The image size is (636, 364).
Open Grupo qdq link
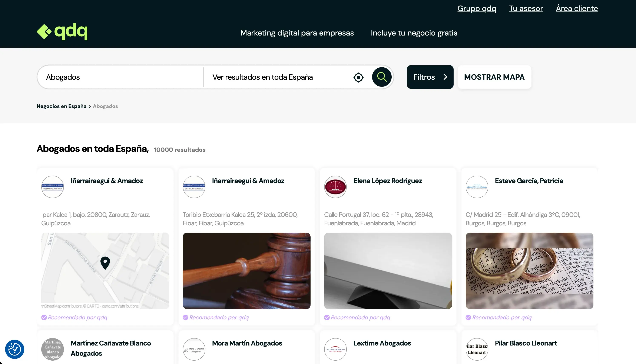(477, 9)
